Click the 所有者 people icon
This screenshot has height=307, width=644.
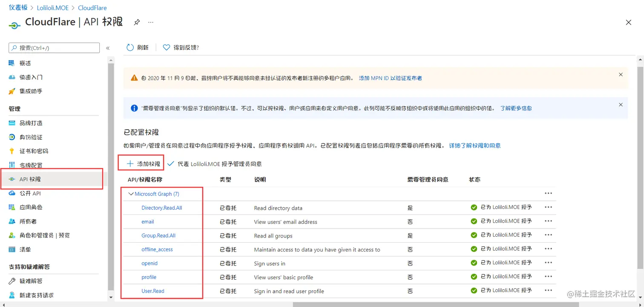12,221
